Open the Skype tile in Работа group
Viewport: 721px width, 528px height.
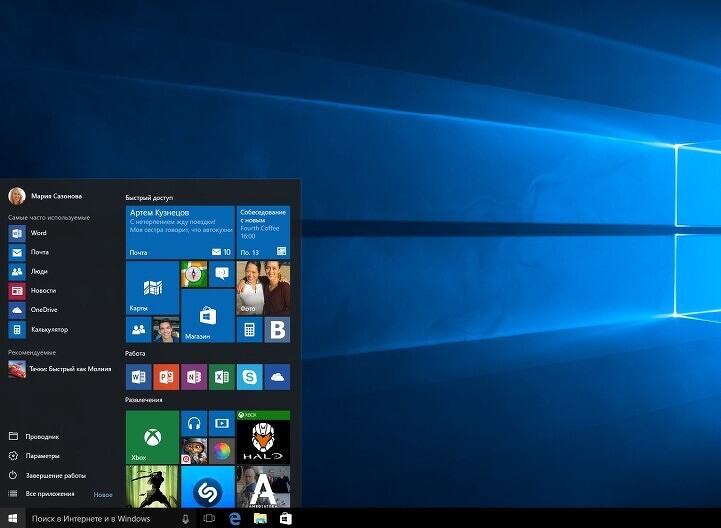[x=249, y=377]
